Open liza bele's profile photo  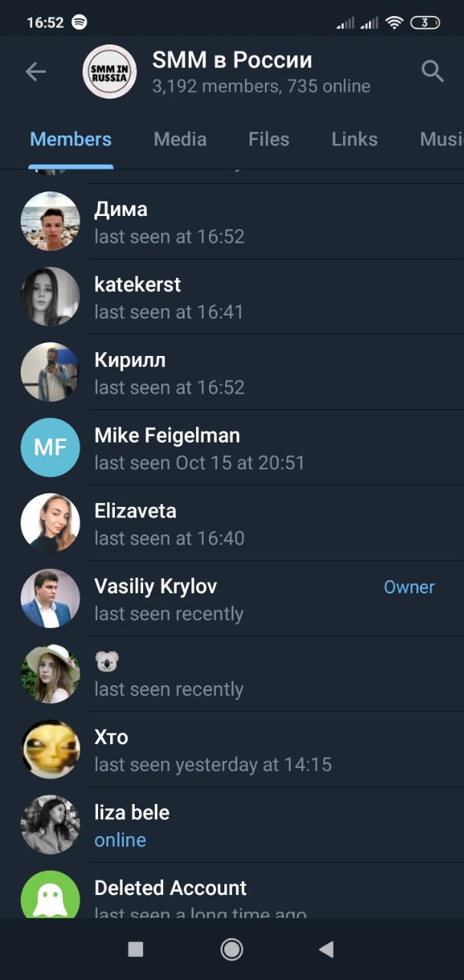coord(51,825)
